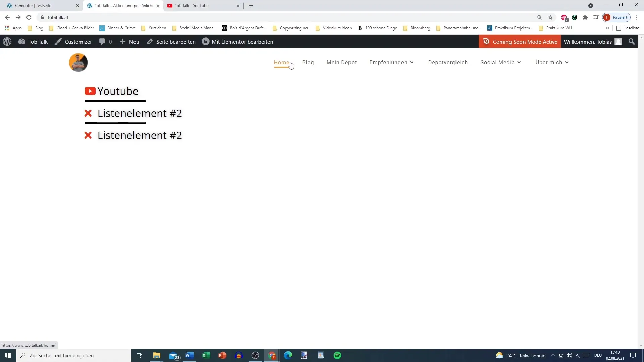Open the media control icon
This screenshot has height=362, width=644.
click(596, 17)
